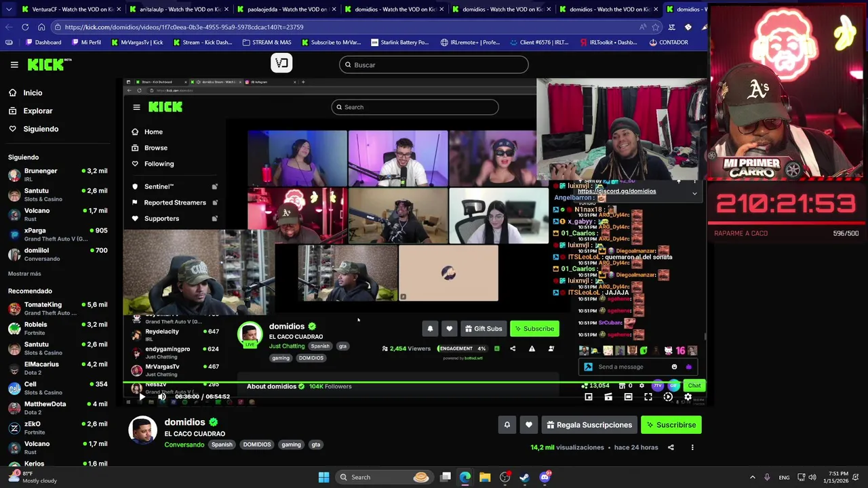Open the video player settings gear
The height and width of the screenshot is (488, 868).
point(688,396)
